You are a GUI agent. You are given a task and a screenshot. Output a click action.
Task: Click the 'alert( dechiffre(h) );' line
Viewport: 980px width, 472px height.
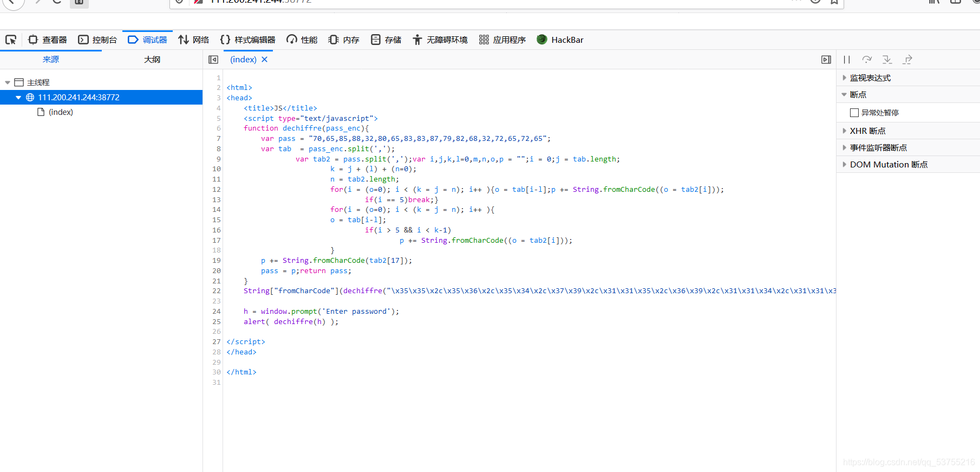[291, 322]
